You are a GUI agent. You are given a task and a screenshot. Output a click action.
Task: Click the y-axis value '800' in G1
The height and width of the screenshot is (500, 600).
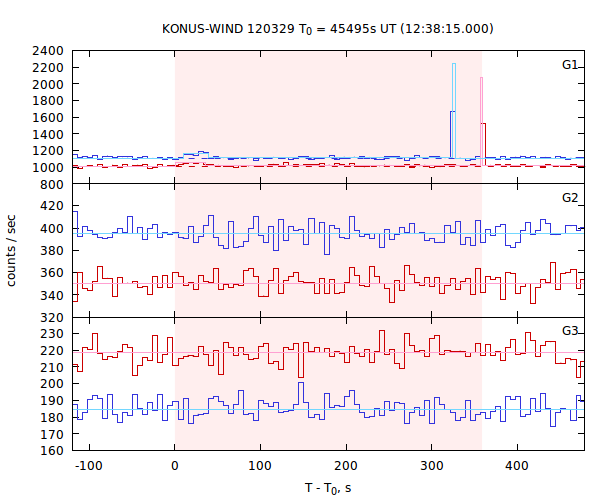[x=52, y=184]
